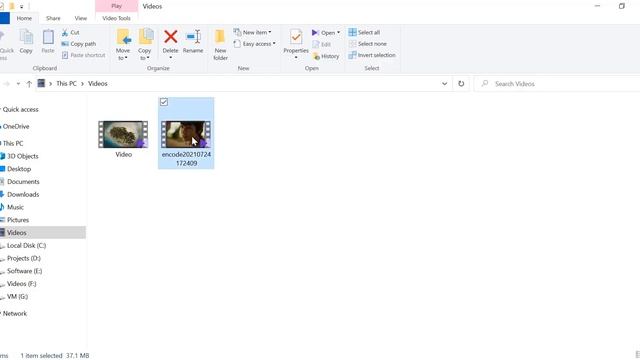Open 3D Objects folder in sidebar
The height and width of the screenshot is (360, 640).
22,156
